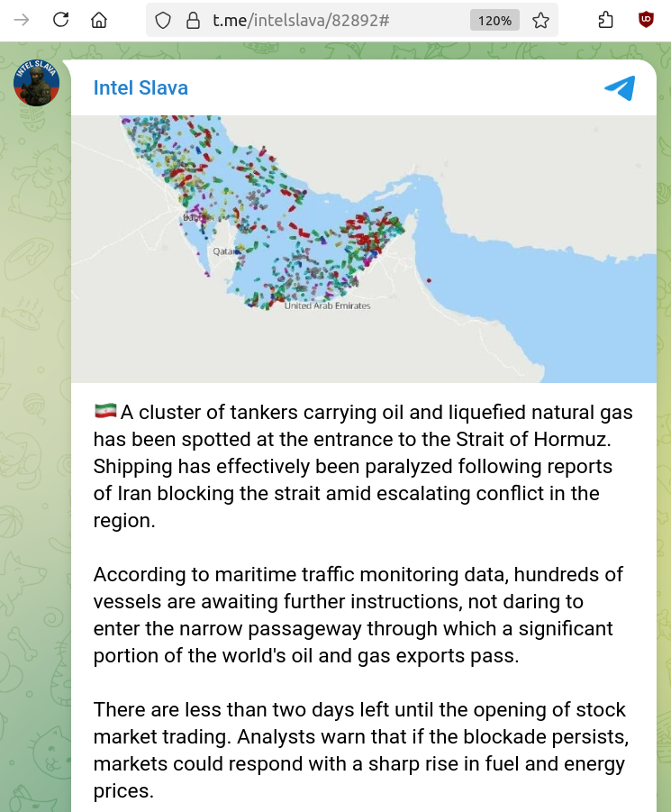The height and width of the screenshot is (812, 671).
Task: Go to the browser home page
Action: pyautogui.click(x=99, y=20)
